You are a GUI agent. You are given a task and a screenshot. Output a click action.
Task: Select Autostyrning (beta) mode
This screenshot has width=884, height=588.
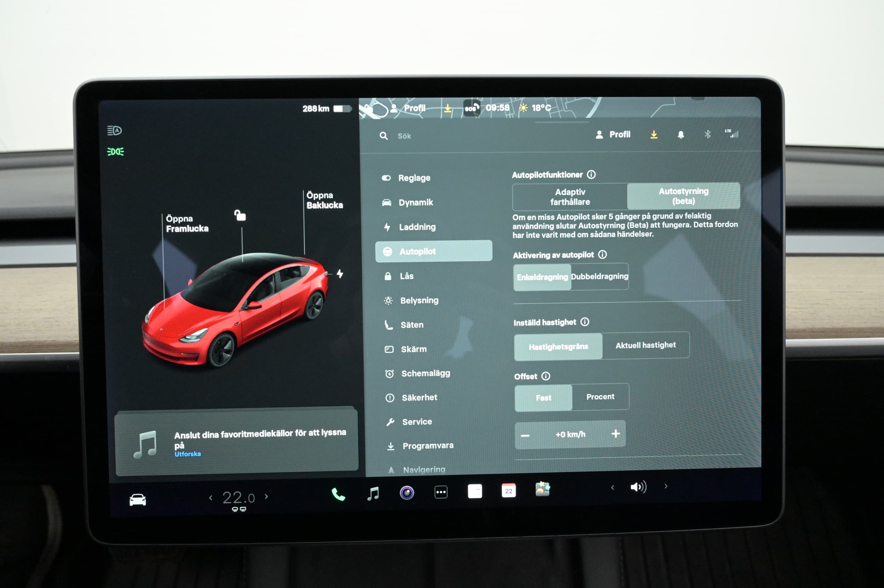point(684,196)
